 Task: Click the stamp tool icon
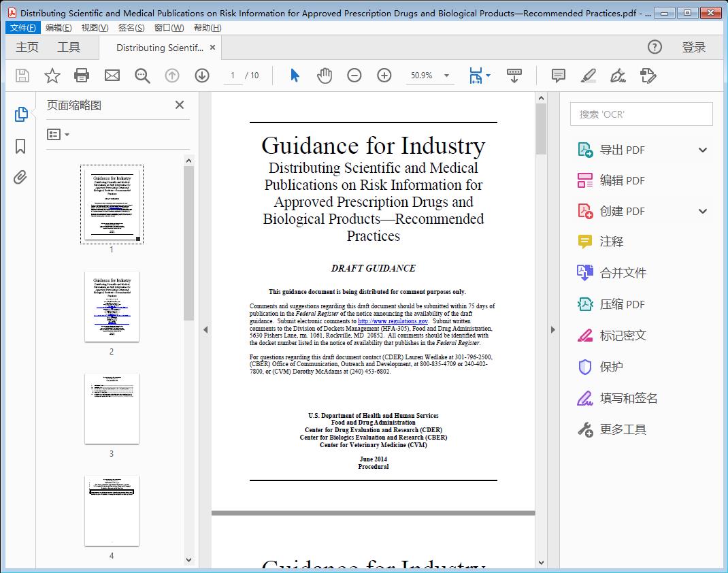click(x=648, y=76)
